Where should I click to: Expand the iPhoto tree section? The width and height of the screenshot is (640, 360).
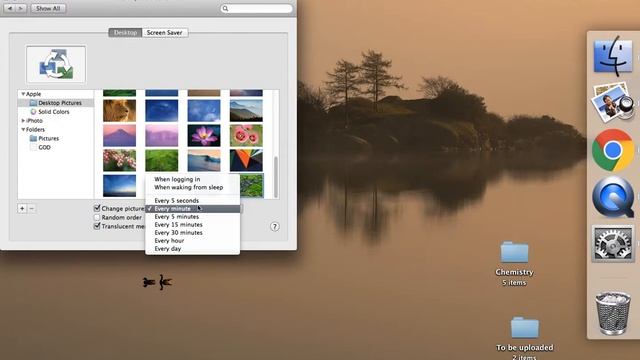coord(23,121)
